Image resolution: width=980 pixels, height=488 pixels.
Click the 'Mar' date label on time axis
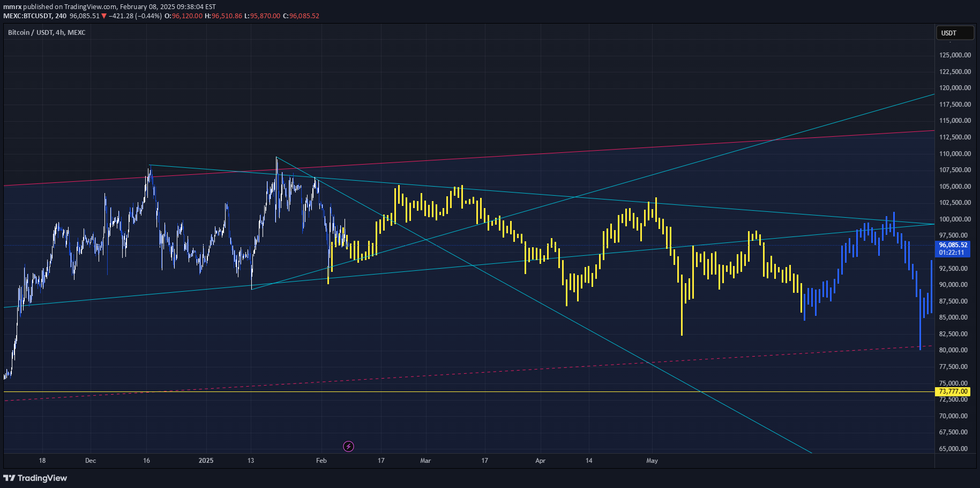(x=425, y=461)
